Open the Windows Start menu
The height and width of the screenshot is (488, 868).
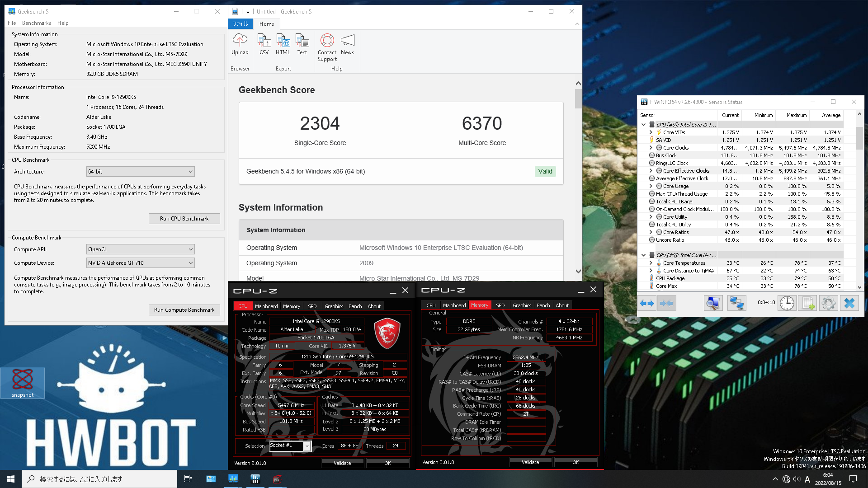11,479
